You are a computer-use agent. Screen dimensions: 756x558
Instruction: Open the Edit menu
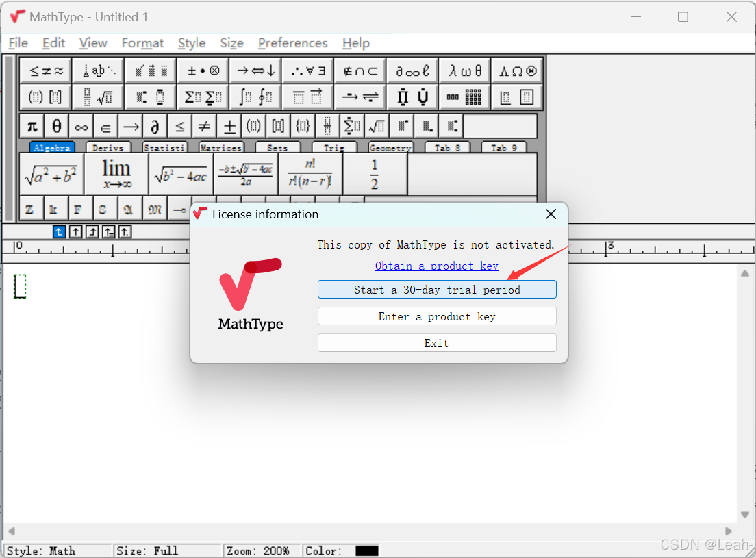pos(53,43)
